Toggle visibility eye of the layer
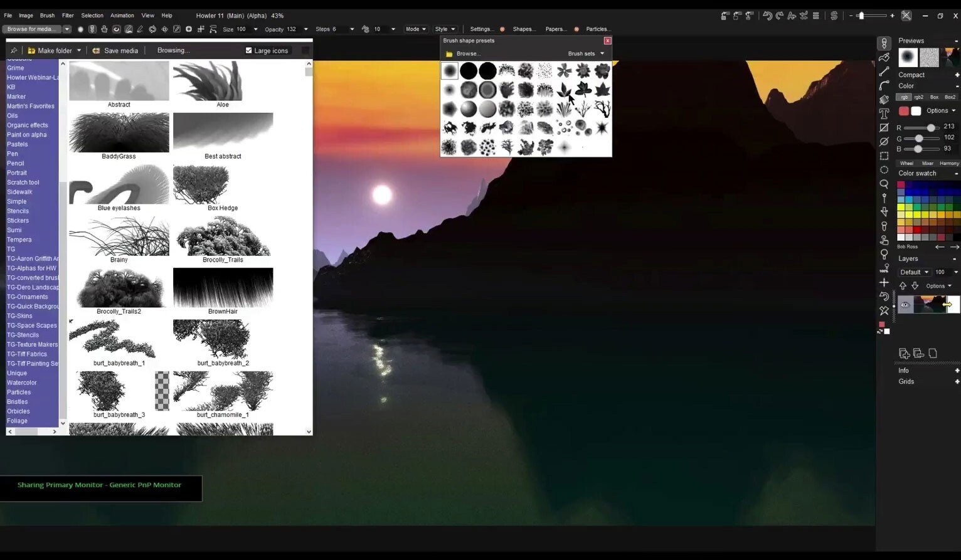This screenshot has width=961, height=560. [905, 305]
